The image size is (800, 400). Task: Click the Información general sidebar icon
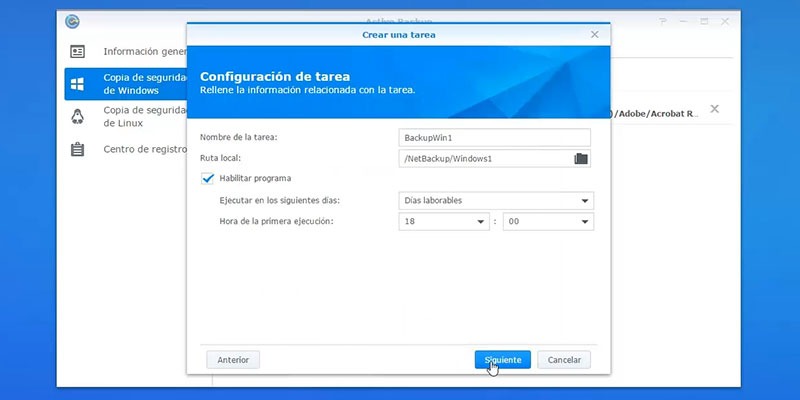click(78, 52)
